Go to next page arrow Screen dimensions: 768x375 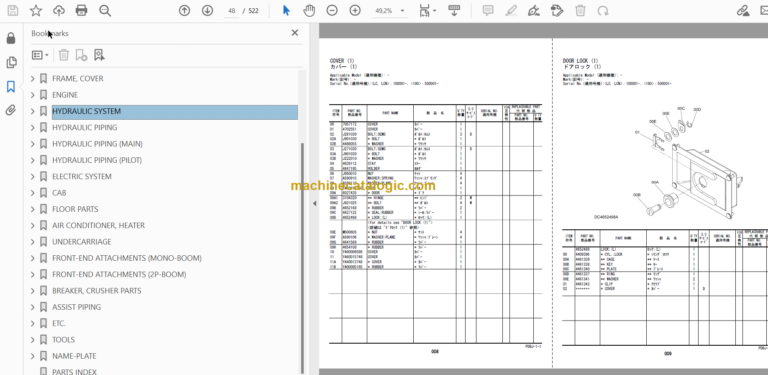[207, 10]
